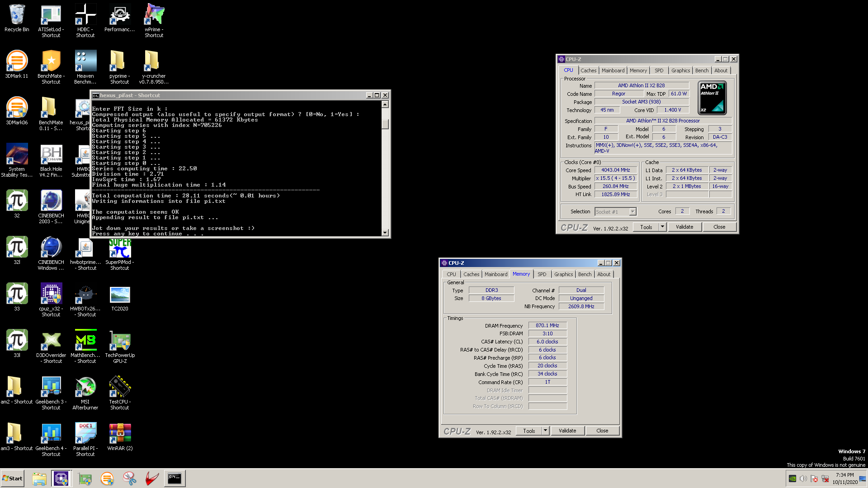Click Tools button in top CPU-Z window
This screenshot has width=868, height=488.
(x=646, y=227)
